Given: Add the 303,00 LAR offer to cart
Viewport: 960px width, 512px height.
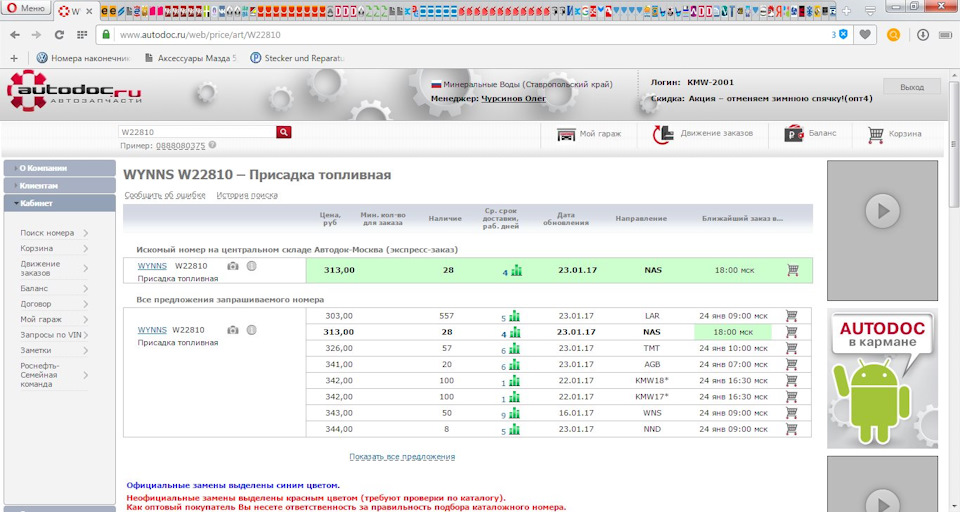Looking at the screenshot, I should [792, 316].
